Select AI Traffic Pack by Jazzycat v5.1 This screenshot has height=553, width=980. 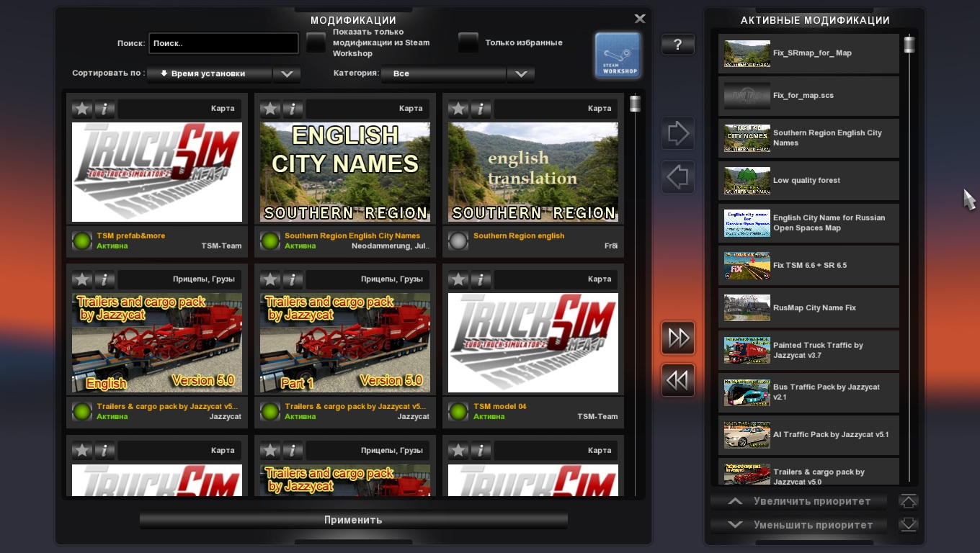click(808, 434)
